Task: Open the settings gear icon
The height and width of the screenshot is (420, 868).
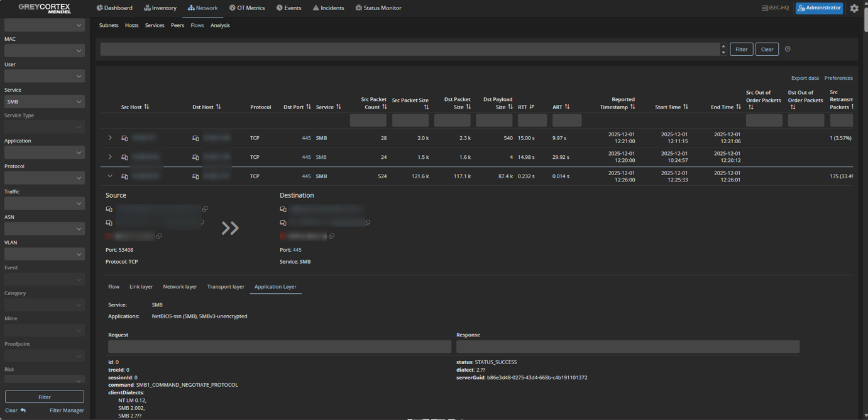Action: pos(854,8)
